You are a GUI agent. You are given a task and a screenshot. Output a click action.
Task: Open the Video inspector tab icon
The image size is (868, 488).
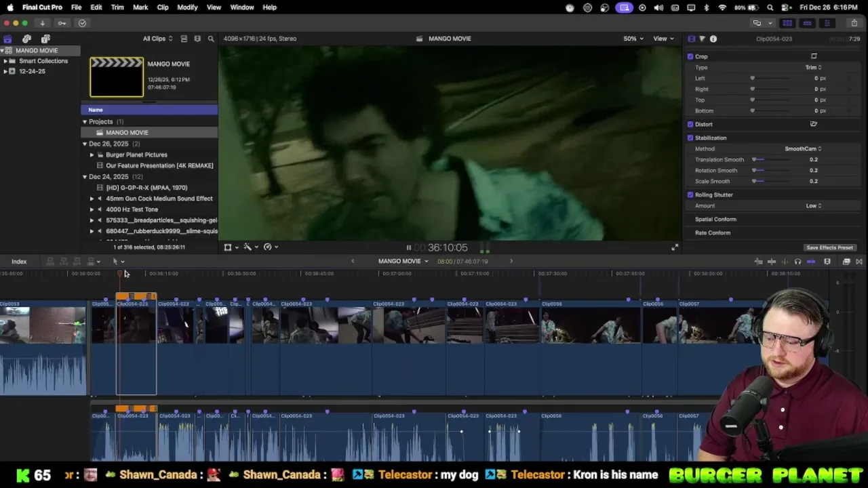pyautogui.click(x=691, y=39)
